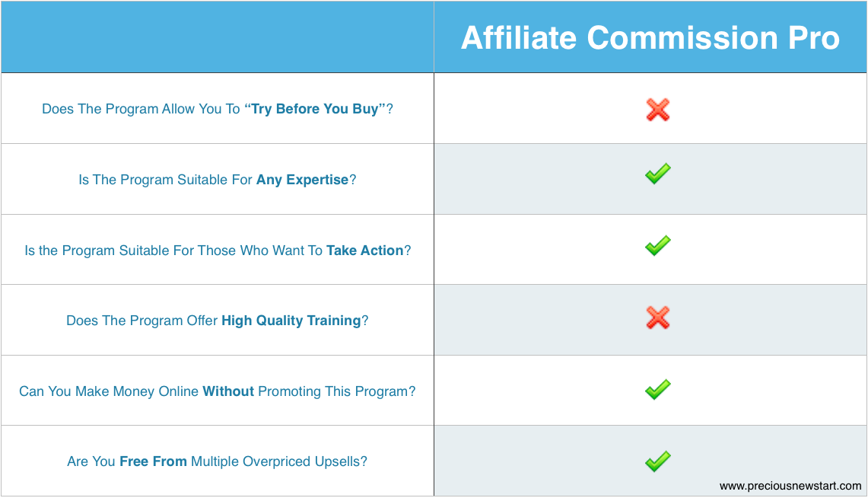Click the green checkmark for Take Action row
The width and height of the screenshot is (868, 498).
click(657, 245)
